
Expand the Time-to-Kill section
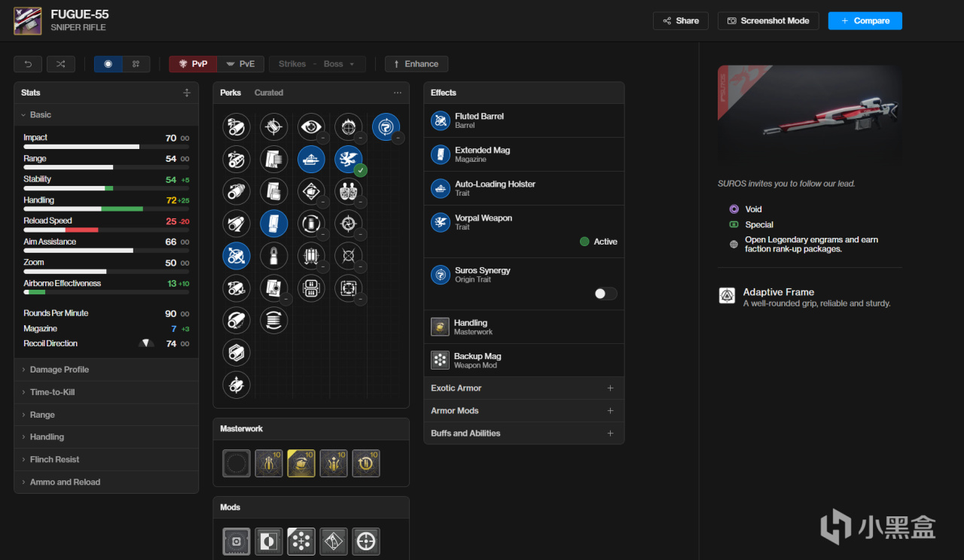click(106, 392)
